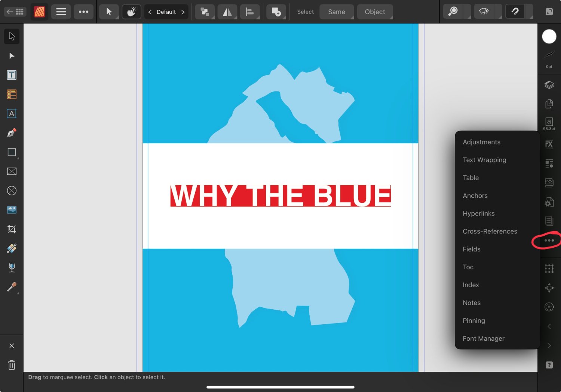Go to next preset after Default
This screenshot has width=561, height=392.
click(183, 12)
